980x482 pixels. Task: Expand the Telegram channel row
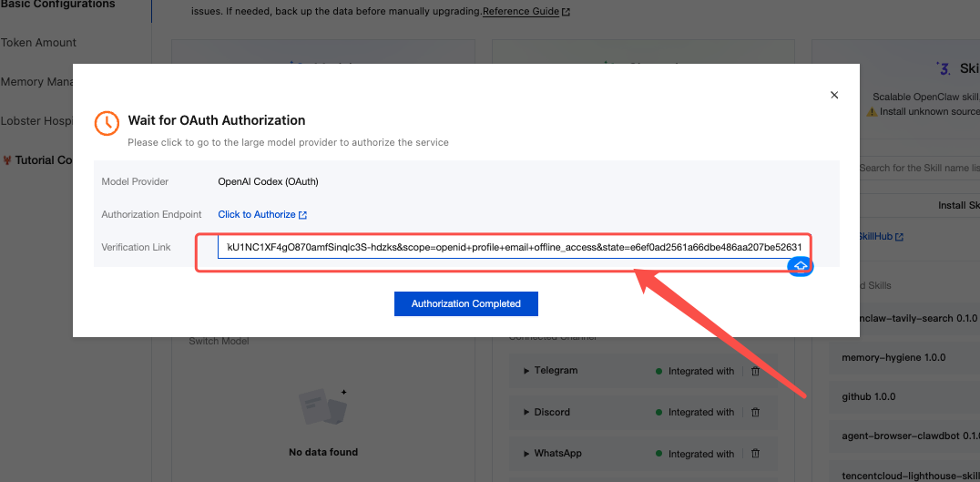(x=526, y=371)
